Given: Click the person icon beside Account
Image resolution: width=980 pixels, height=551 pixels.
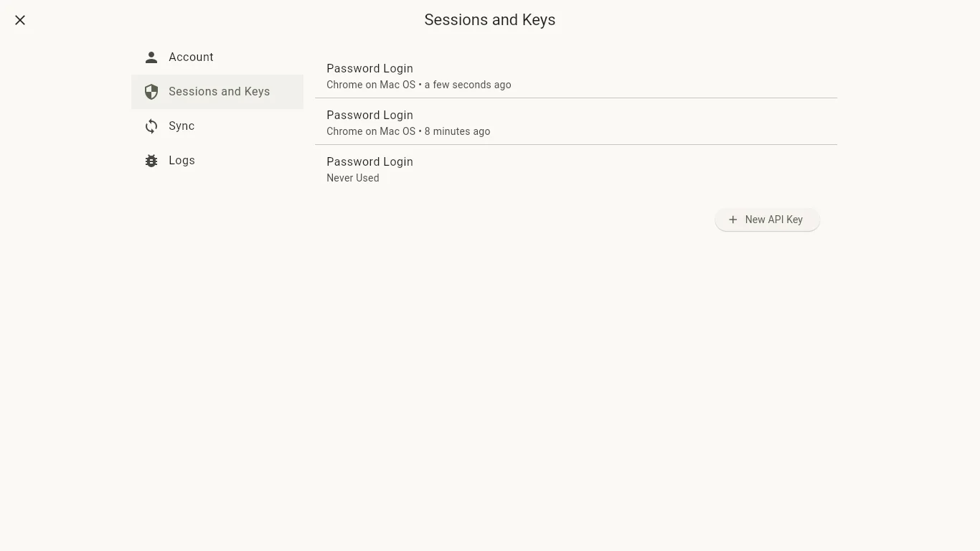Looking at the screenshot, I should 151,57.
